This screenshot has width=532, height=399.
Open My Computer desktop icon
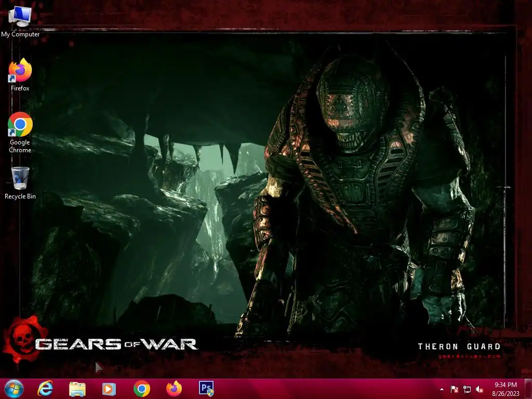[20, 21]
